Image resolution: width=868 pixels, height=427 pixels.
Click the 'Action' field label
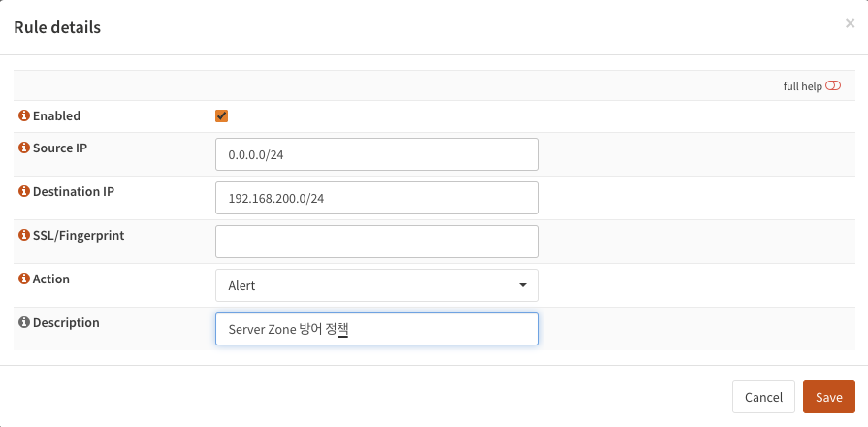click(x=51, y=279)
